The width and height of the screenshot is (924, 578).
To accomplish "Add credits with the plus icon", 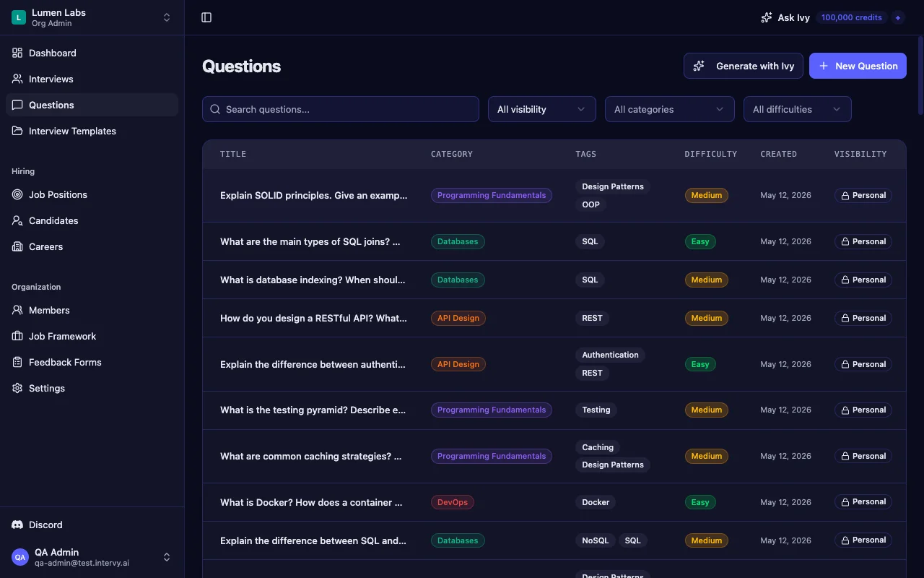I will 898,17.
